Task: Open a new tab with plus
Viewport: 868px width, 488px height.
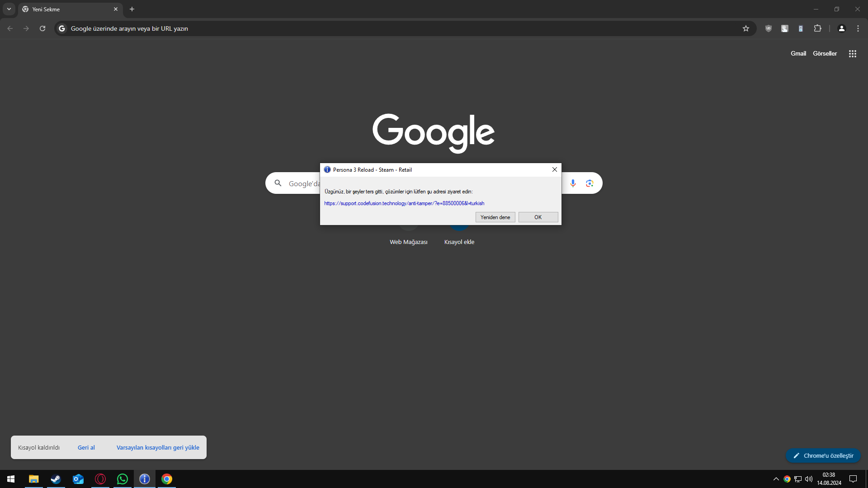Action: point(132,9)
